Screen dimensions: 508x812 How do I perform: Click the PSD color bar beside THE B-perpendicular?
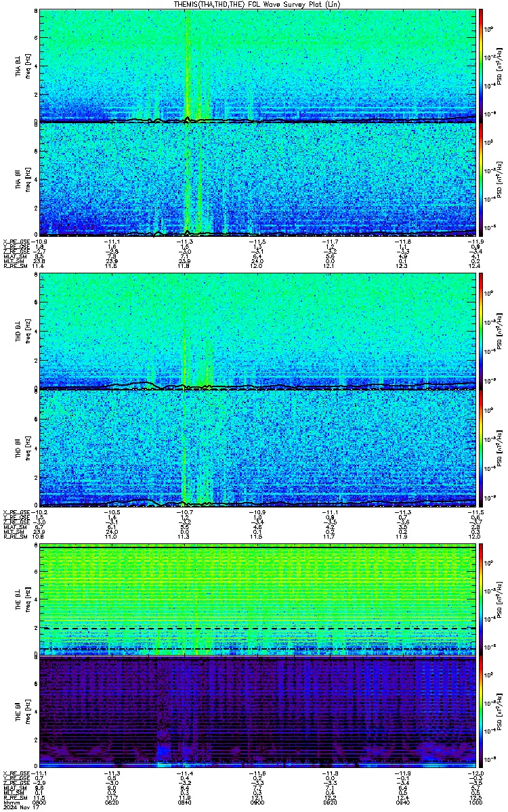click(481, 599)
